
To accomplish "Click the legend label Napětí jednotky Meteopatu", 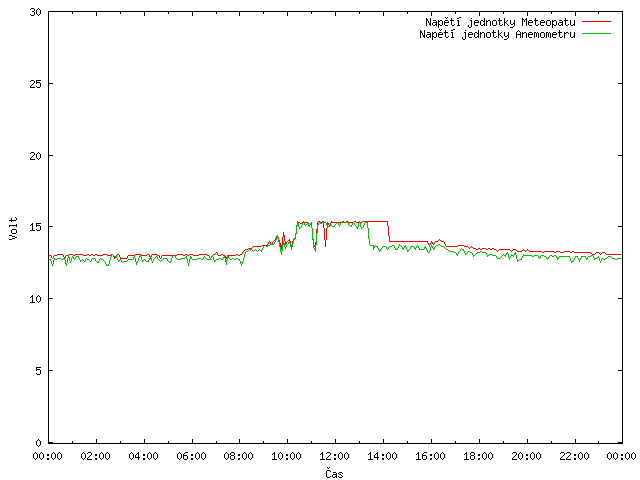I will pos(500,22).
